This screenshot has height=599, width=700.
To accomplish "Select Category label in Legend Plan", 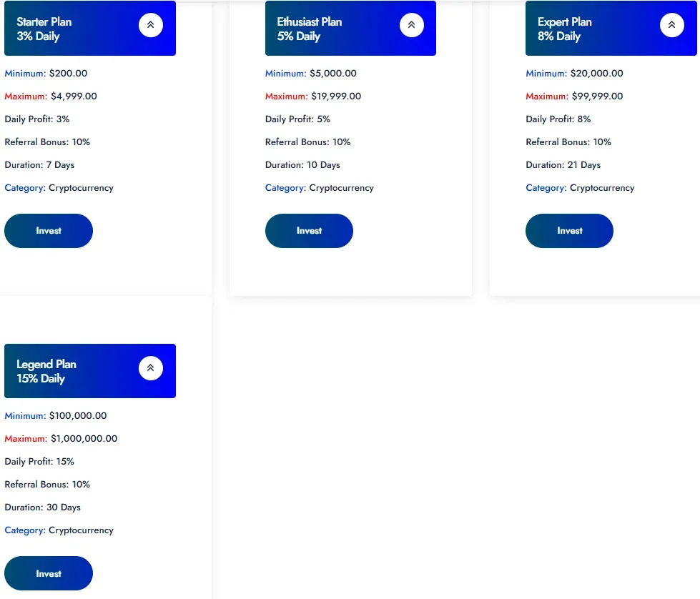I will pos(25,530).
